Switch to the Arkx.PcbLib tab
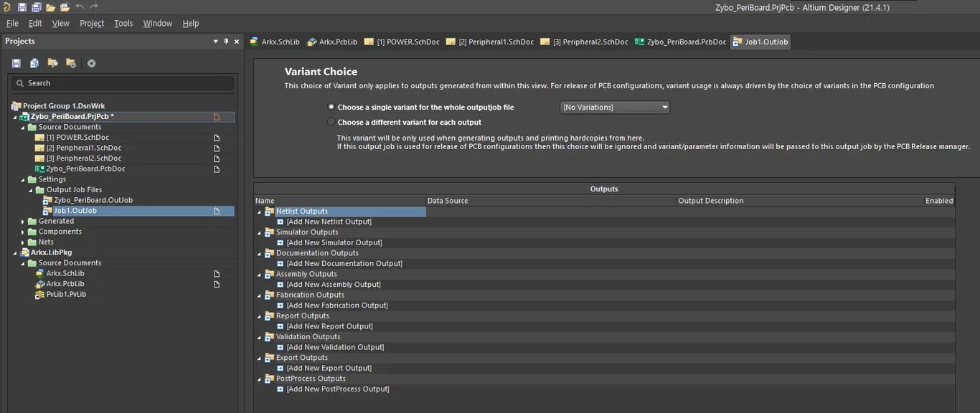 [332, 42]
